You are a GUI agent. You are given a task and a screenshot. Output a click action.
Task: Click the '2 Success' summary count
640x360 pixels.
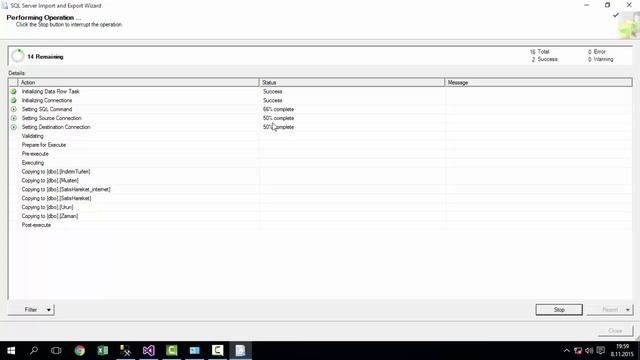544,59
